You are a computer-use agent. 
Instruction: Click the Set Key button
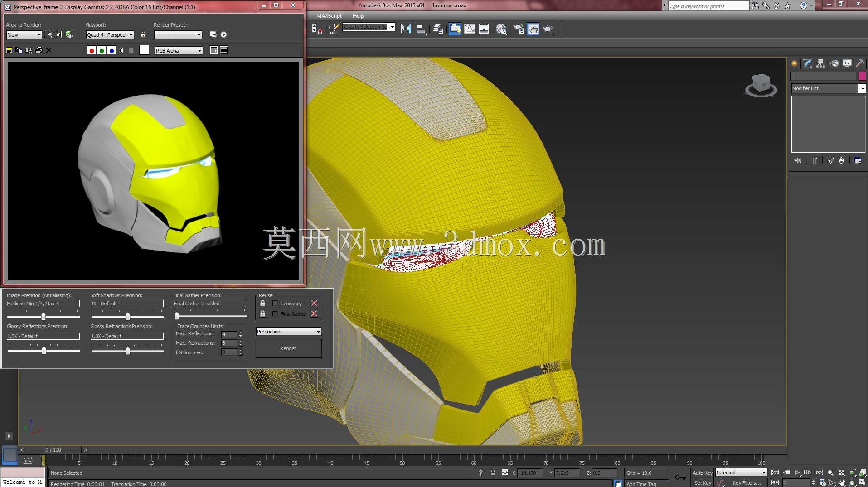click(703, 483)
